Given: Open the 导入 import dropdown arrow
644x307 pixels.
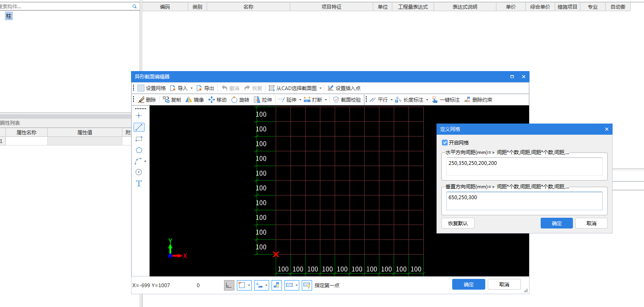Looking at the screenshot, I should tap(191, 88).
